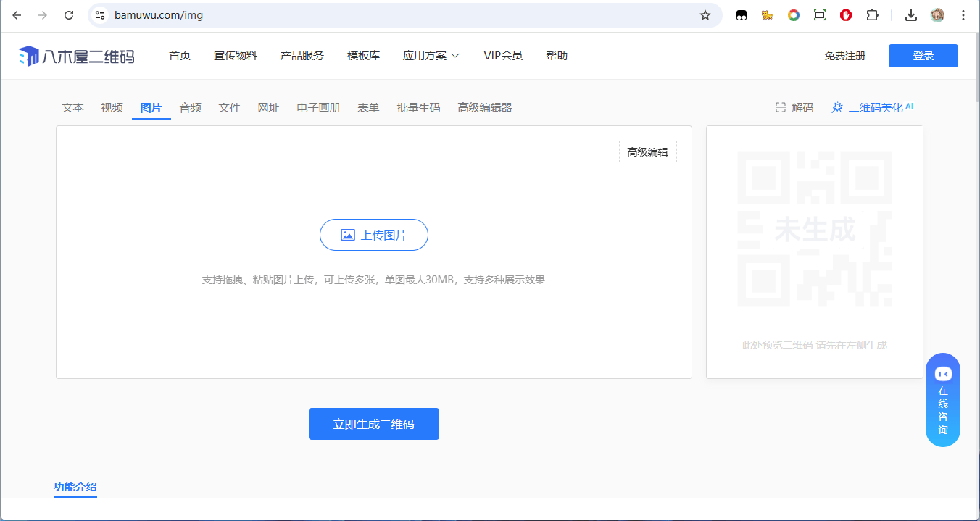Bookmark this page with star icon
Screen dimensions: 980x521
pos(705,15)
